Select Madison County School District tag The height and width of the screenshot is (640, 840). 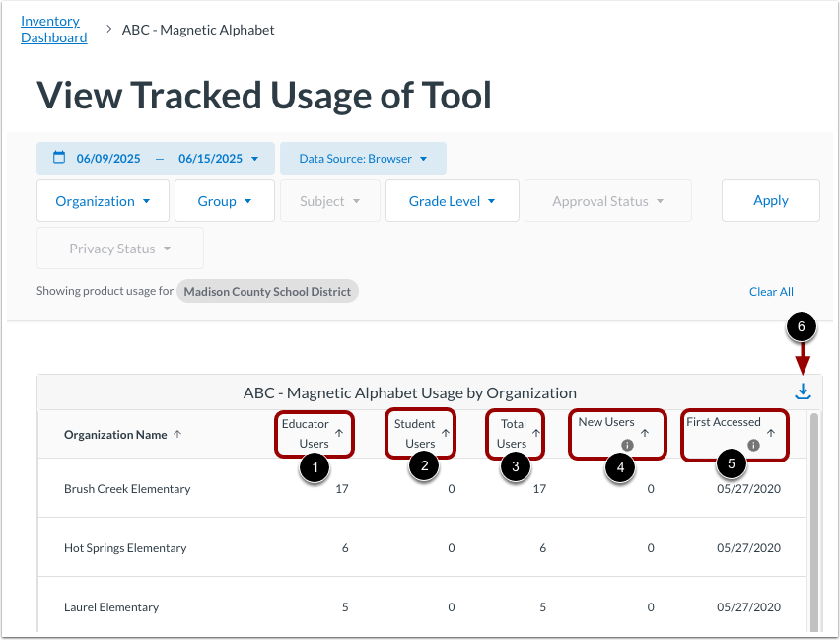pos(267,291)
